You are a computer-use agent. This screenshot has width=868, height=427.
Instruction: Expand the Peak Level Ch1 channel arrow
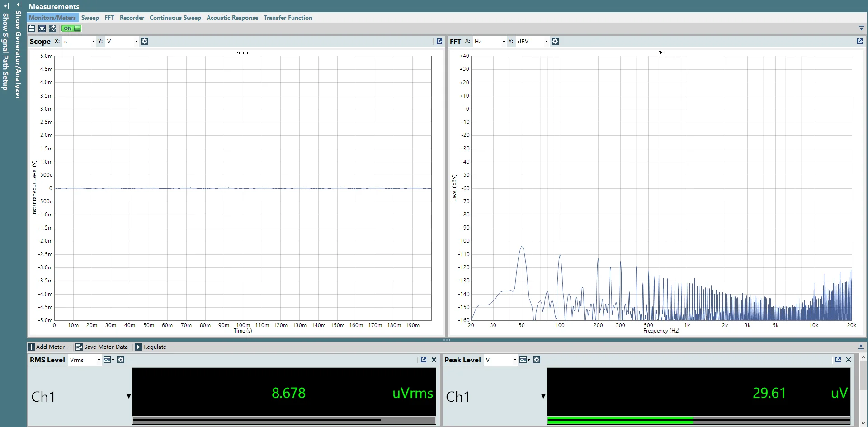pos(543,396)
